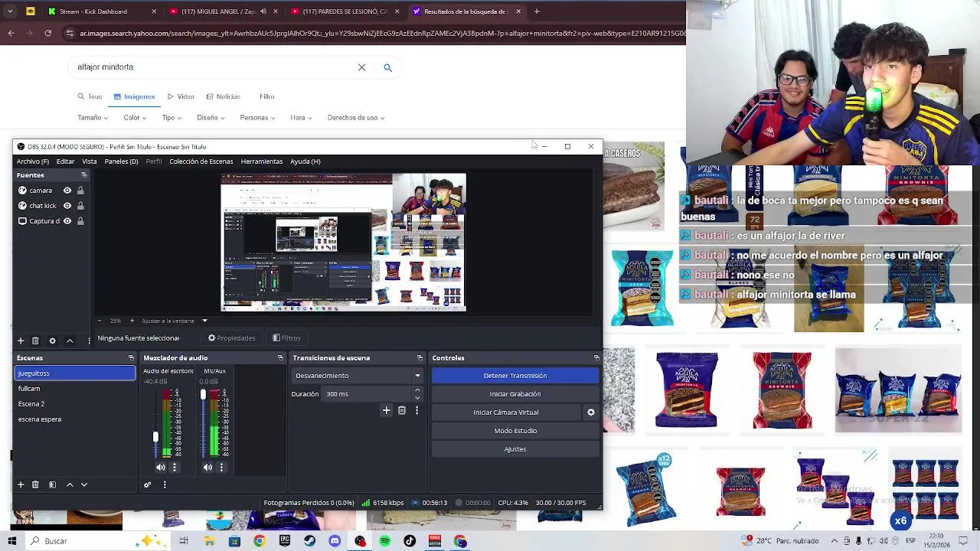
Task: Add a new scene in Escenas panel
Action: [21, 484]
